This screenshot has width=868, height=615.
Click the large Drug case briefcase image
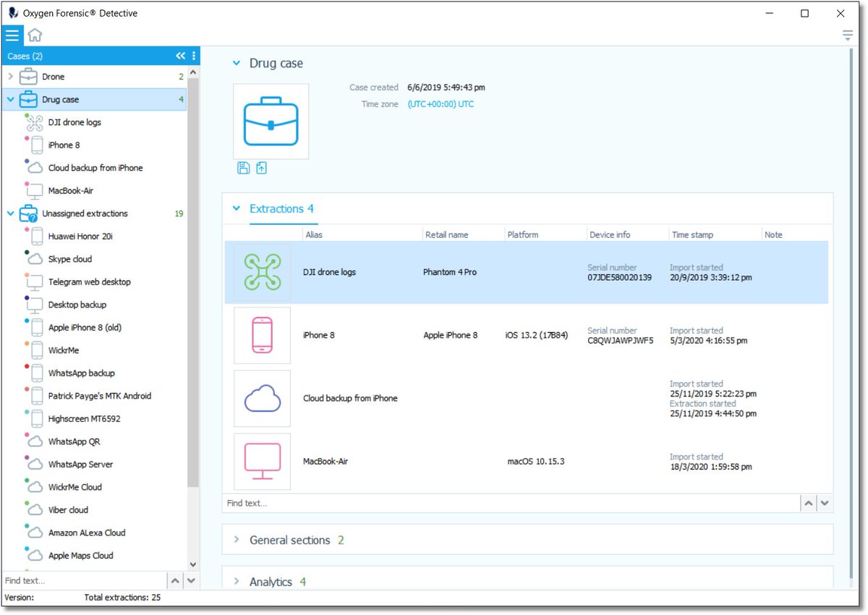(x=271, y=122)
